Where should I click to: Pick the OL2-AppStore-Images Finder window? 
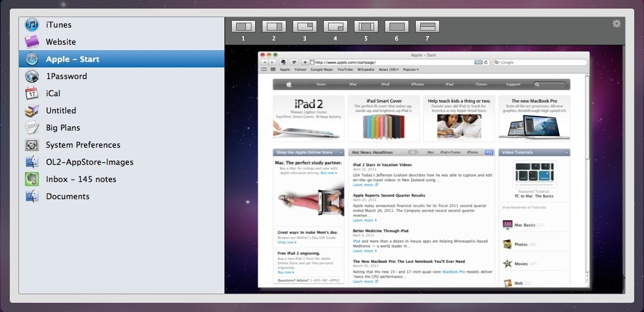[121, 162]
